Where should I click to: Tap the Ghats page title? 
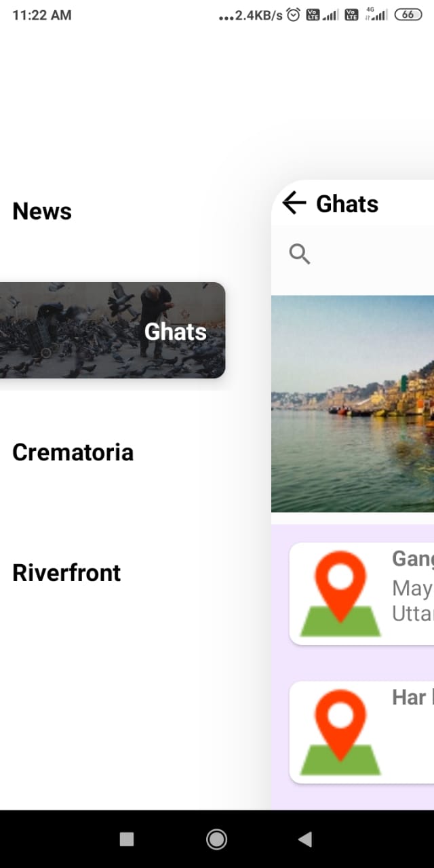coord(347,203)
